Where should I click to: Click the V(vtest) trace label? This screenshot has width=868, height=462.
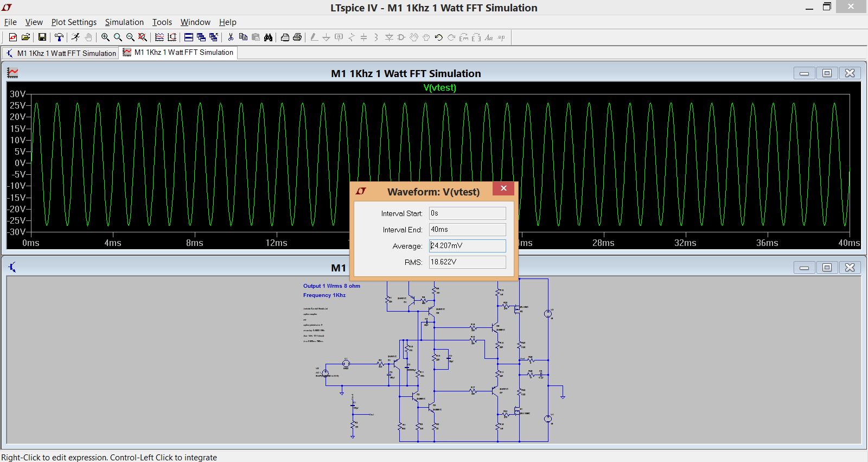pyautogui.click(x=439, y=87)
